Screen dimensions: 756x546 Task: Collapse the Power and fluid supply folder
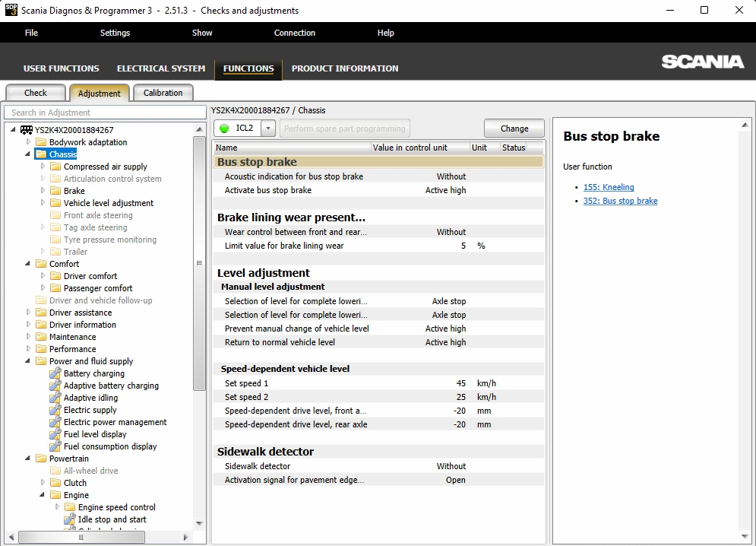27,361
